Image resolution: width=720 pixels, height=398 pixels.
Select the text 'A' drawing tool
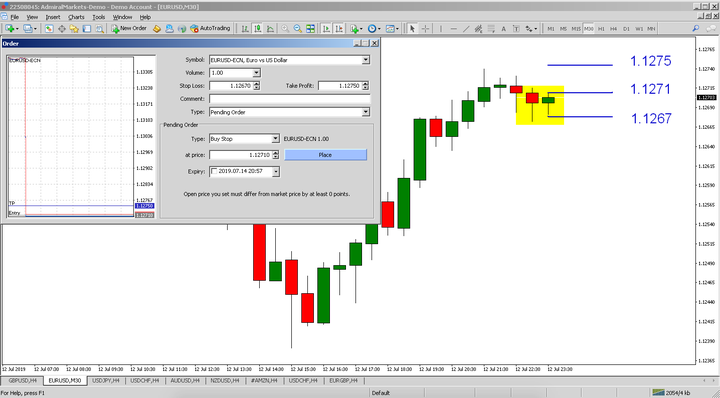tap(503, 28)
